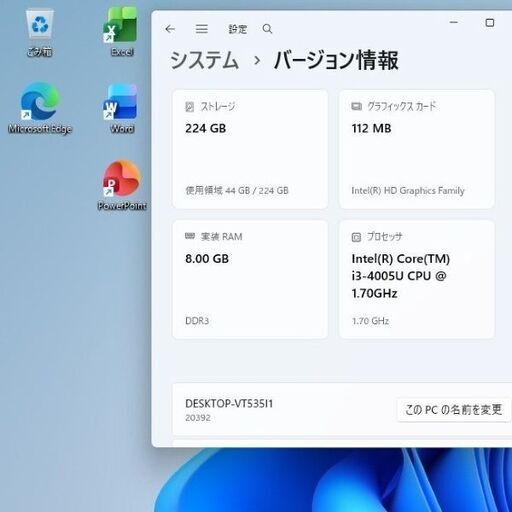Click the グラフィックス カード label
The image size is (512, 512).
coord(402,106)
